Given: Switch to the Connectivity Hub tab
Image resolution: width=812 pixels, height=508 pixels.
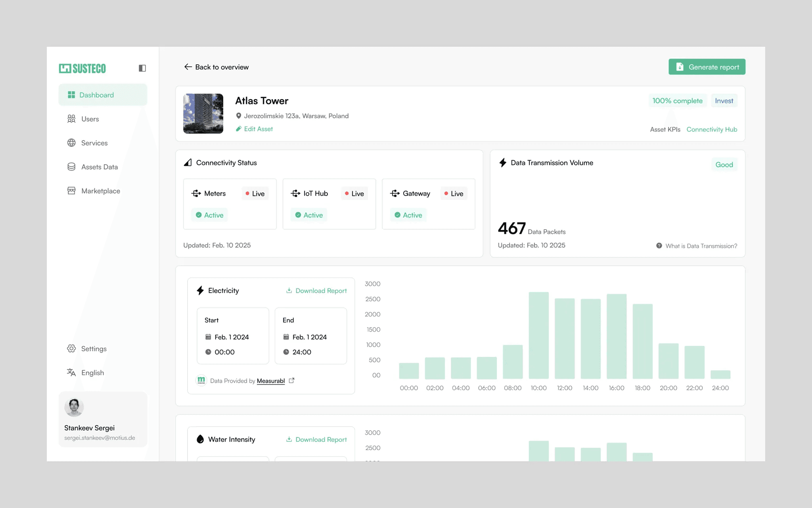Looking at the screenshot, I should click(x=712, y=129).
